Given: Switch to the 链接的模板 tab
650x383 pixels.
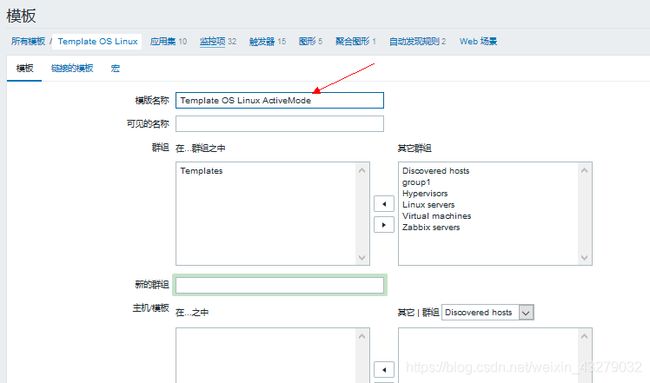Looking at the screenshot, I should (x=72, y=68).
